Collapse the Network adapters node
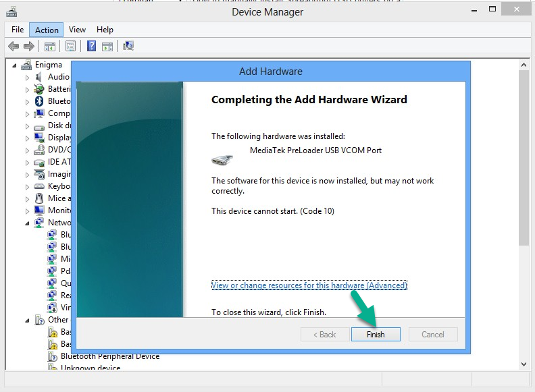Image resolution: width=535 pixels, height=392 pixels. pyautogui.click(x=27, y=223)
